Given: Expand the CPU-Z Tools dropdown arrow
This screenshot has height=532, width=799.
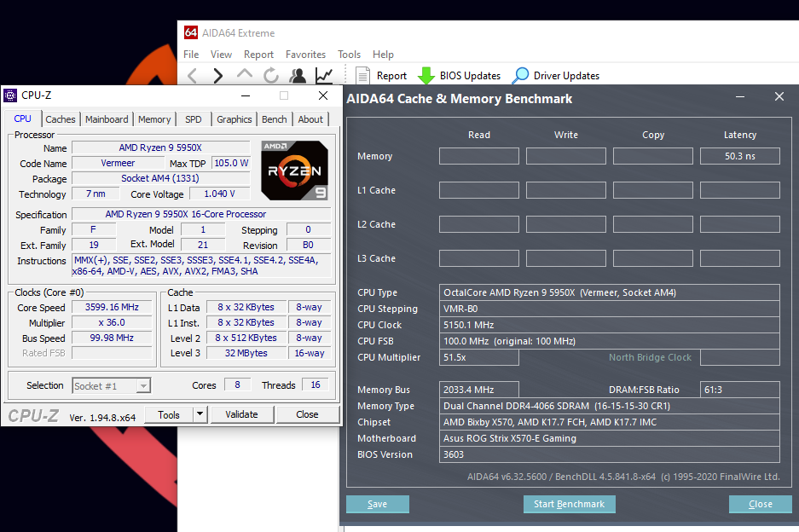Looking at the screenshot, I should coord(200,414).
